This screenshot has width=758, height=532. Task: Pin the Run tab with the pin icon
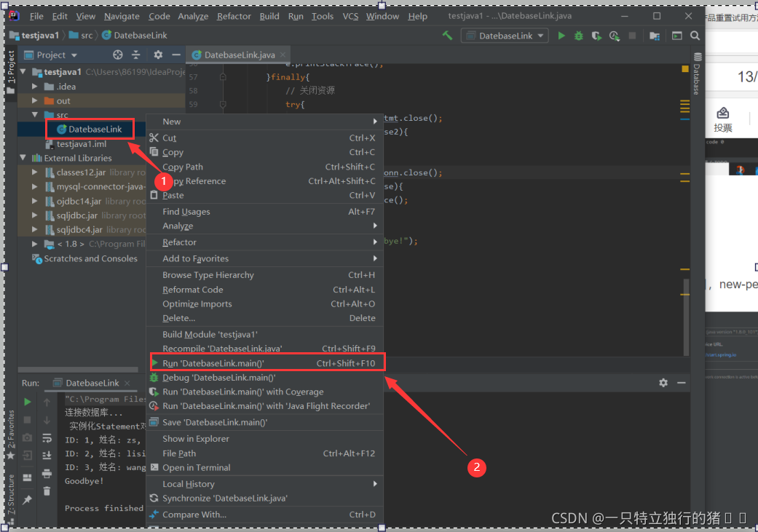tap(27, 500)
